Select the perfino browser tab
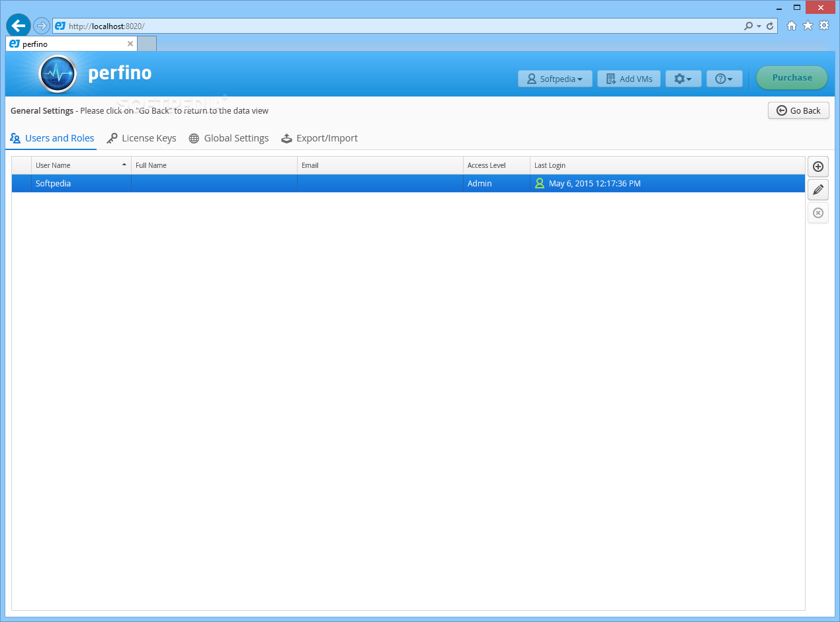The width and height of the screenshot is (840, 622). 71,44
